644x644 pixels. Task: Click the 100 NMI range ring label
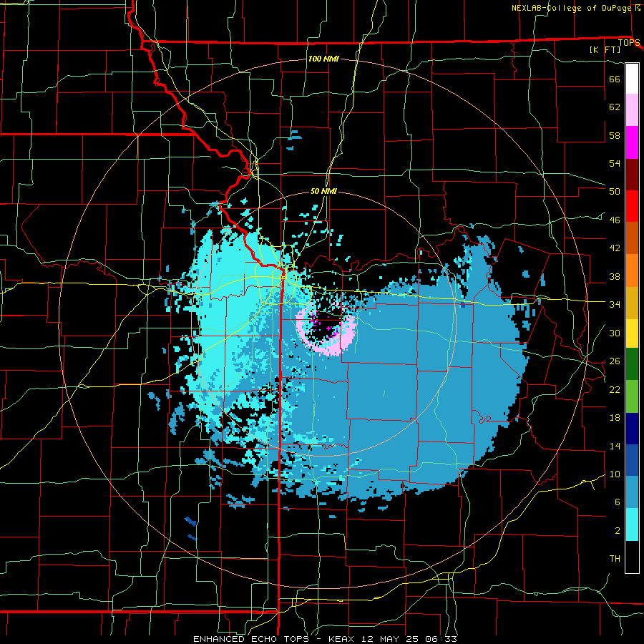(323, 59)
